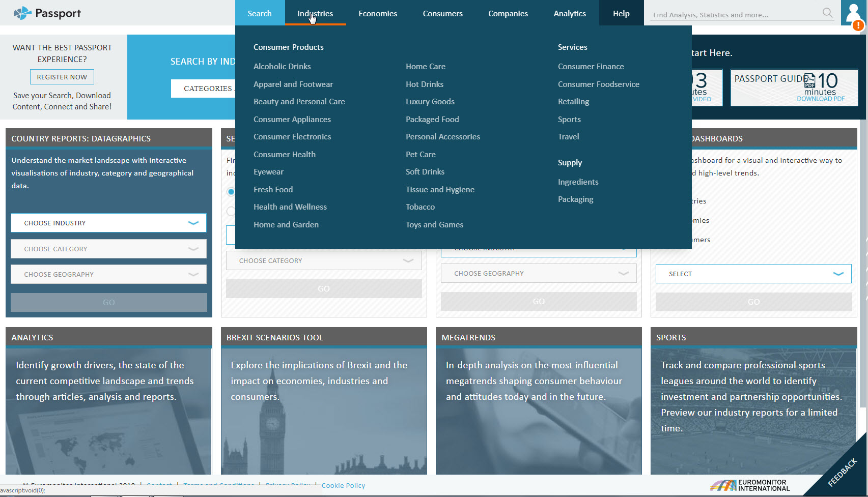Click the Euromonitor International logo
The height and width of the screenshot is (497, 868).
750,485
